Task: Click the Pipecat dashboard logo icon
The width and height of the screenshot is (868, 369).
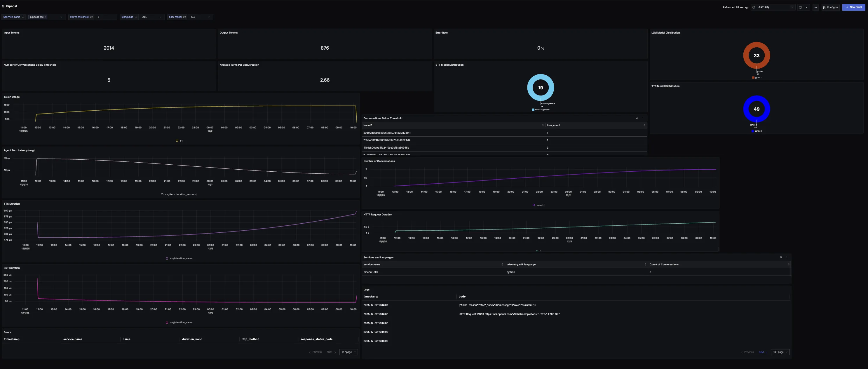Action: pos(3,6)
